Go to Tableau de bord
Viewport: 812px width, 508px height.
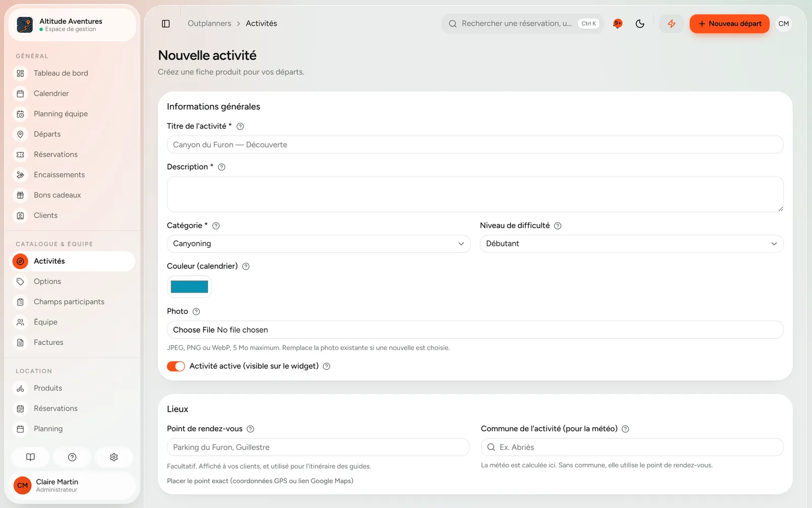coord(72,73)
